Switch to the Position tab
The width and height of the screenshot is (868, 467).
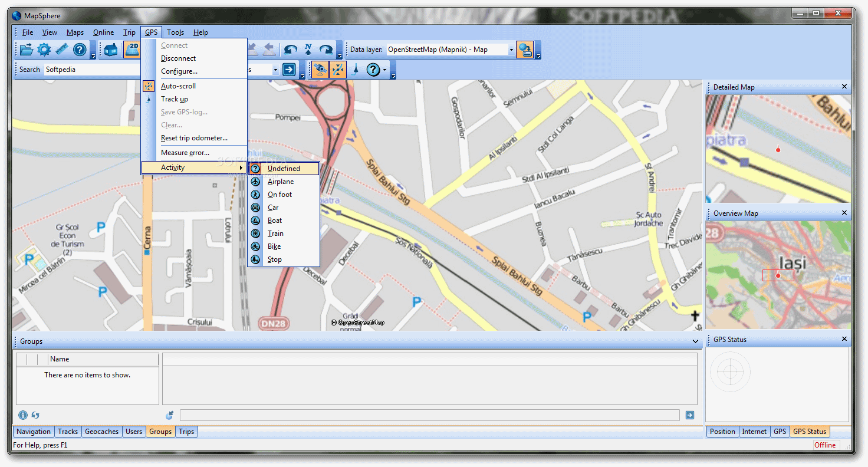point(722,432)
